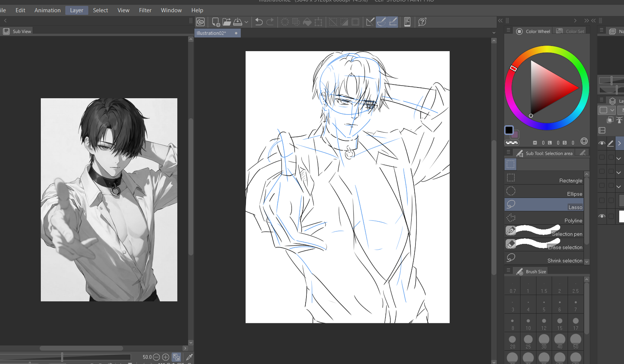Create a new canvas with New icon

216,22
